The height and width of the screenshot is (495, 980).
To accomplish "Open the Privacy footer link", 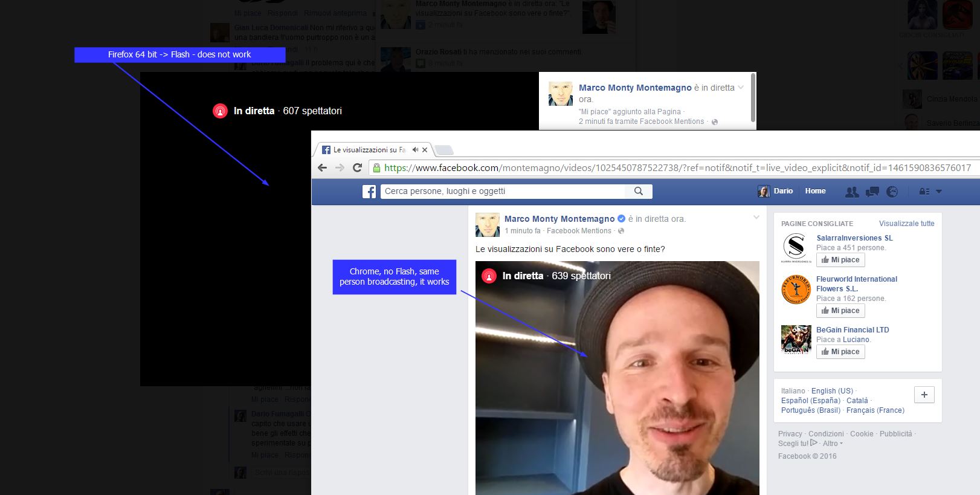I will pyautogui.click(x=790, y=434).
